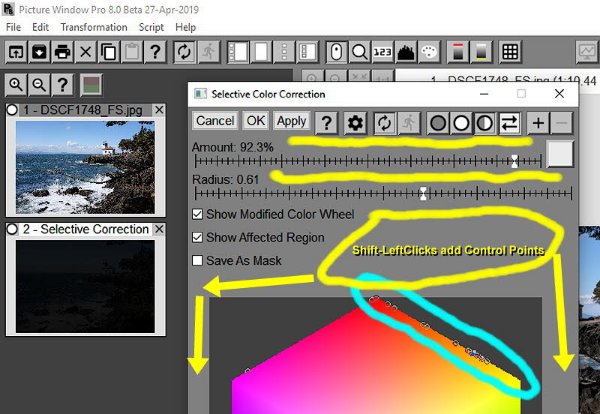The image size is (600, 414).
Task: Select the magnifier zoom tool in toolbar
Action: pyautogui.click(x=359, y=52)
